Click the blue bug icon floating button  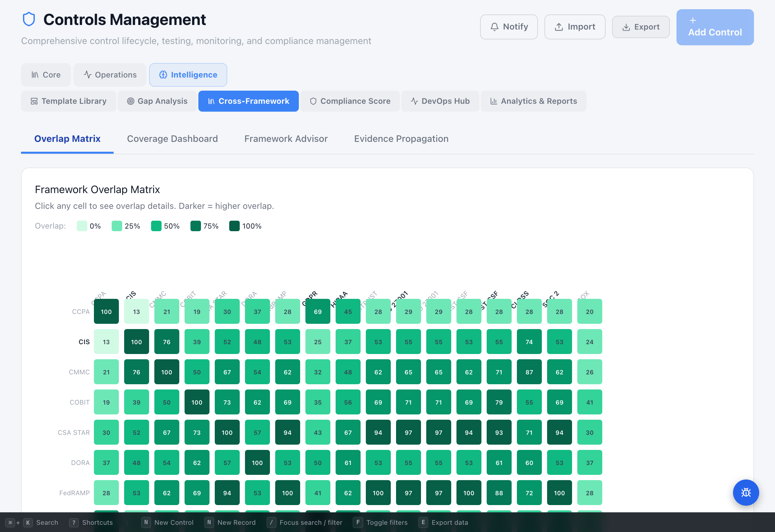tap(746, 493)
